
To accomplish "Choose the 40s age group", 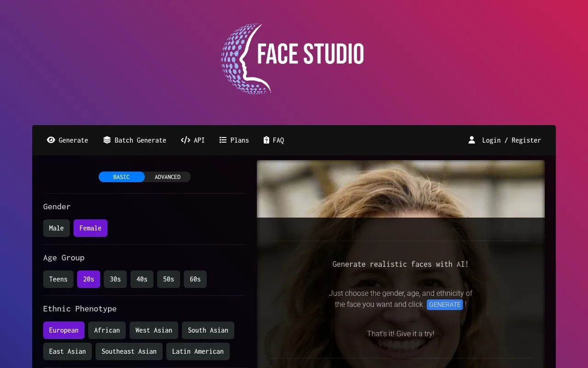I will pos(142,279).
